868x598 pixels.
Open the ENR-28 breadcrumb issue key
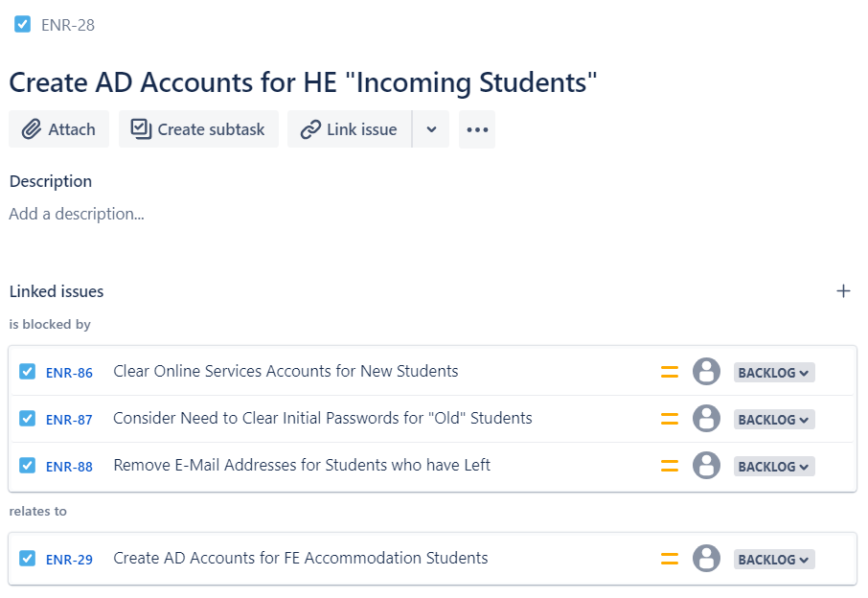tap(68, 25)
